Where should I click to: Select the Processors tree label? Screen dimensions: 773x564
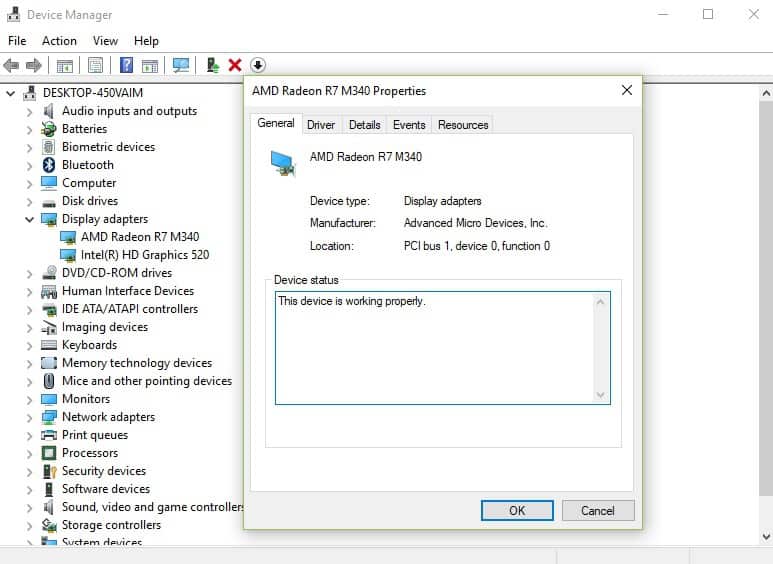click(90, 453)
